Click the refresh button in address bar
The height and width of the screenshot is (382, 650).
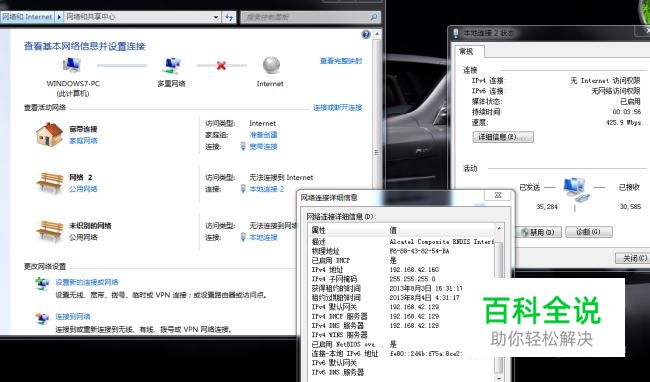(229, 17)
